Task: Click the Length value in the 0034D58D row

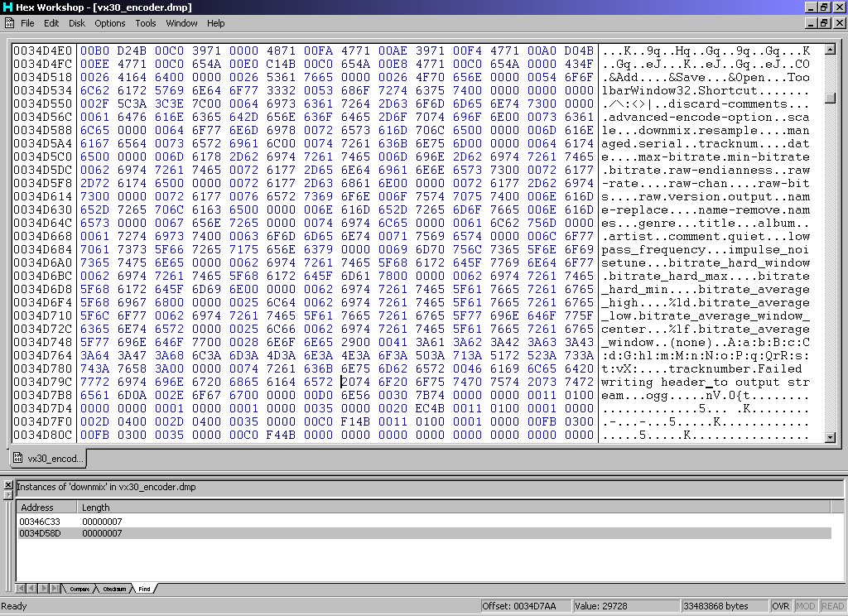Action: point(102,533)
